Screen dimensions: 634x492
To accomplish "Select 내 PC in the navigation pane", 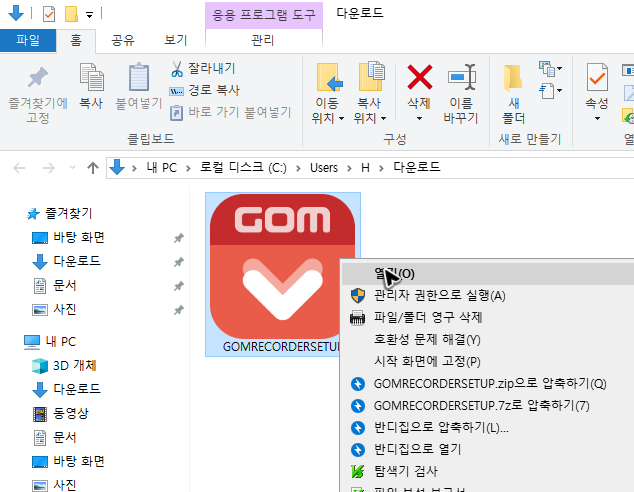I will coord(61,342).
